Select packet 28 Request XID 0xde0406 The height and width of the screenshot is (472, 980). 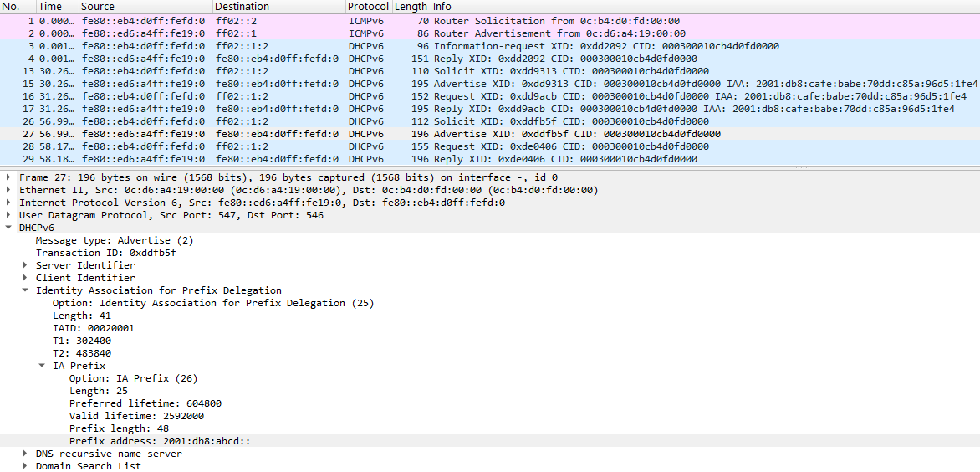[x=490, y=146]
